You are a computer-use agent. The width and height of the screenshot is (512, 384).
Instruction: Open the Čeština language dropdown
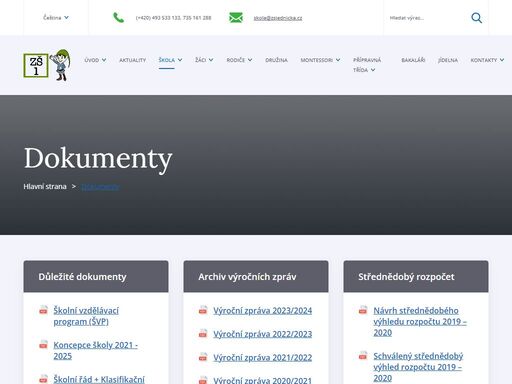coord(56,18)
